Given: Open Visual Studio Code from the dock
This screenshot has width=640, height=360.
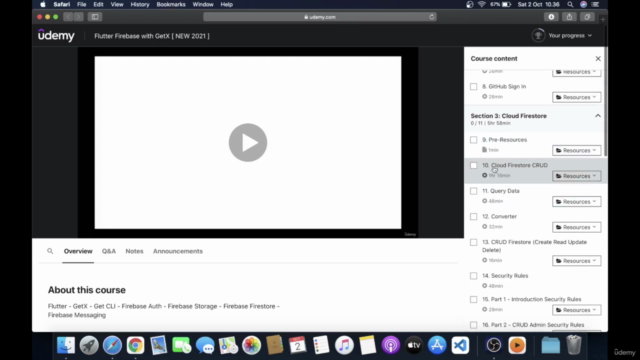Looking at the screenshot, I should [460, 345].
